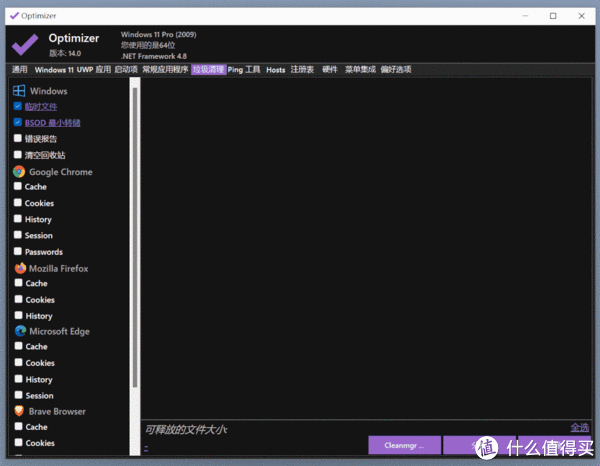
Task: Click the Google Chrome section heading
Action: click(61, 172)
